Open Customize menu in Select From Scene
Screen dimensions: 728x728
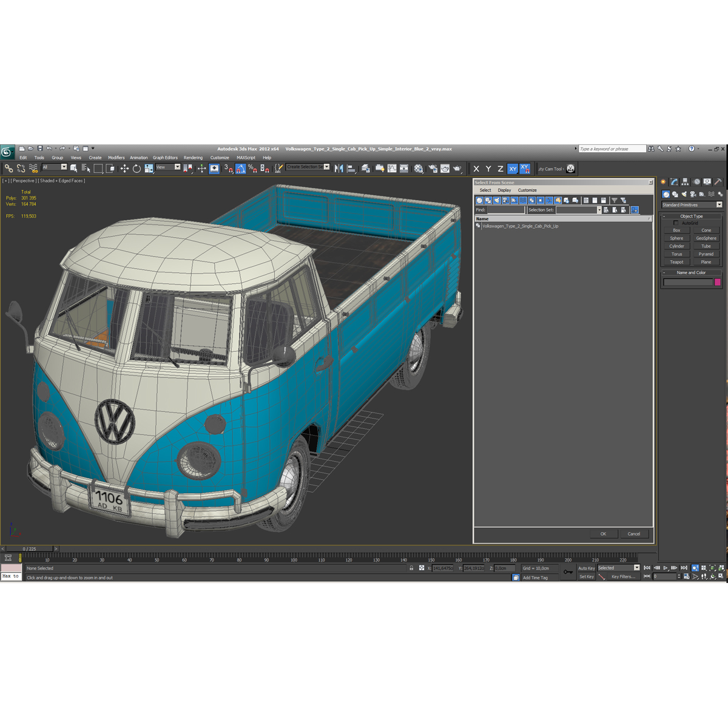(x=527, y=190)
